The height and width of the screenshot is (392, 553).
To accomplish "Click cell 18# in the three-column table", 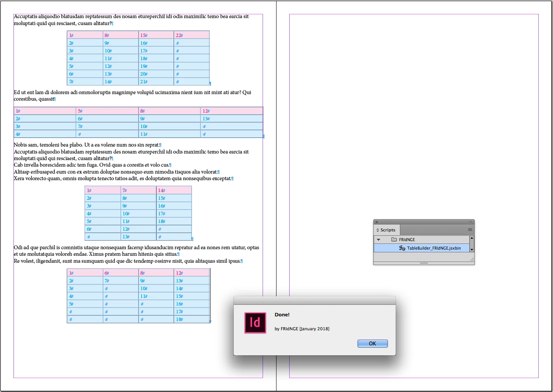I will click(174, 221).
